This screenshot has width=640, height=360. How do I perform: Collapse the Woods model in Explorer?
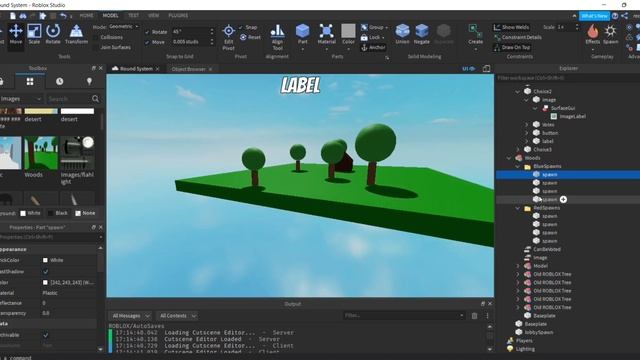(509, 158)
